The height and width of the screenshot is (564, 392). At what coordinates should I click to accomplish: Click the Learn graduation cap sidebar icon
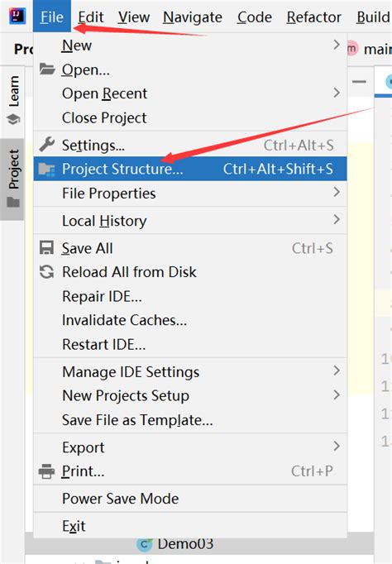click(x=14, y=119)
